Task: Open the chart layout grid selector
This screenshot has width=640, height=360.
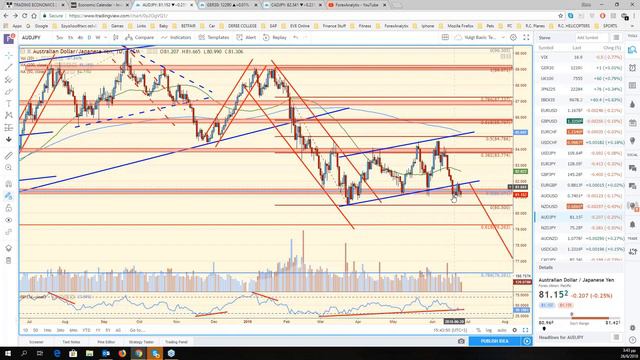Action: pyautogui.click(x=445, y=38)
